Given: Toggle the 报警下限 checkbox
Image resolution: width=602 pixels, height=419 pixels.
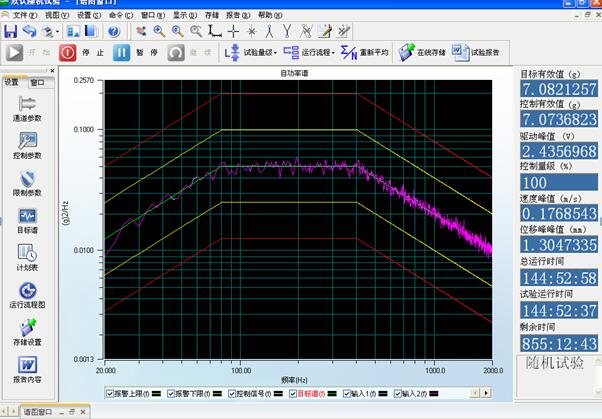Looking at the screenshot, I should tap(171, 394).
